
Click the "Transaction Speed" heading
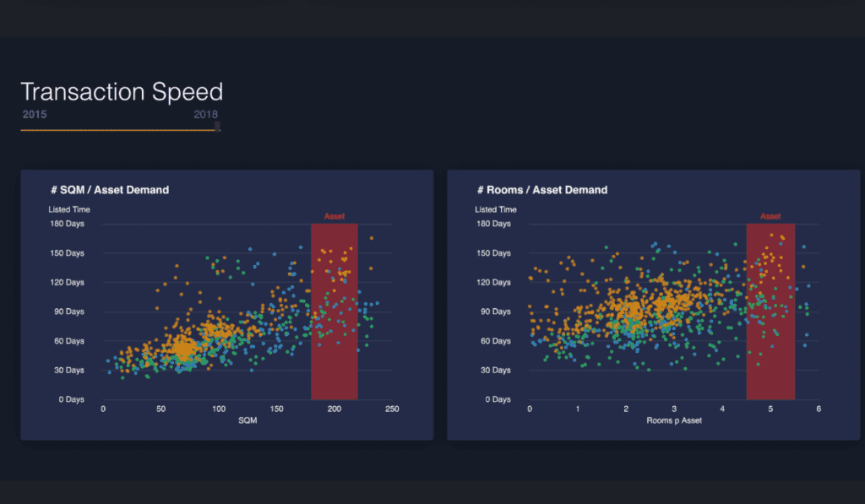tap(121, 91)
